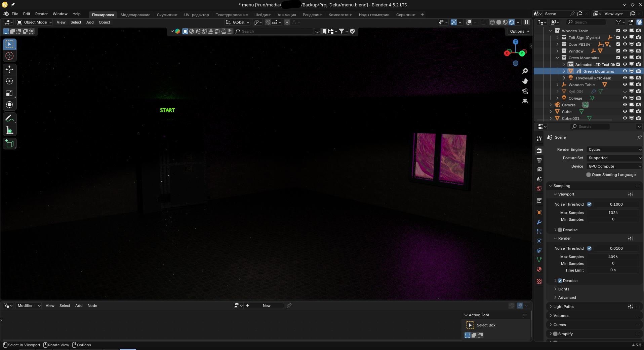Select the Measure tool
The height and width of the screenshot is (350, 644).
(x=9, y=131)
